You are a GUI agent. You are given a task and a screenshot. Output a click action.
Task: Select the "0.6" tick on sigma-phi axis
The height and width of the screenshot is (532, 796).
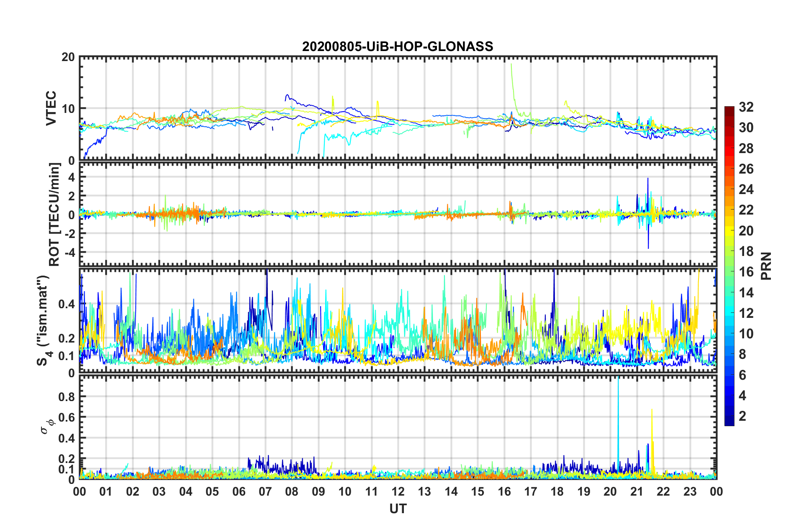(x=67, y=417)
